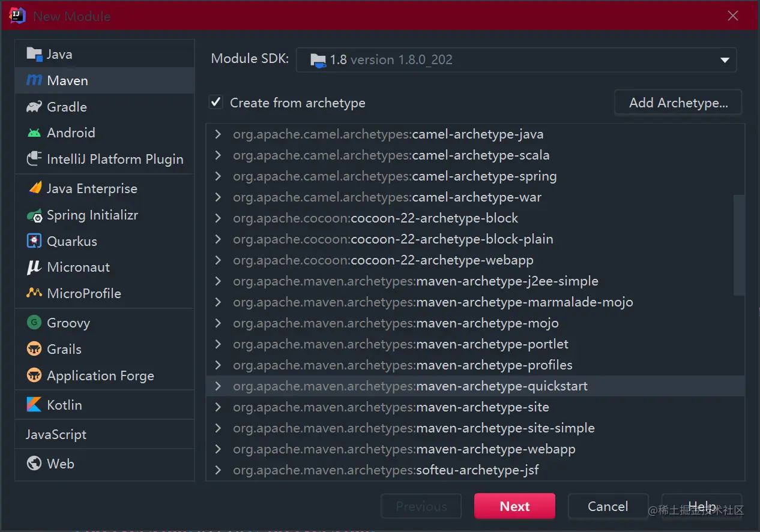This screenshot has height=532, width=760.
Task: Expand the softeu-archetype-jsf node
Action: 218,470
